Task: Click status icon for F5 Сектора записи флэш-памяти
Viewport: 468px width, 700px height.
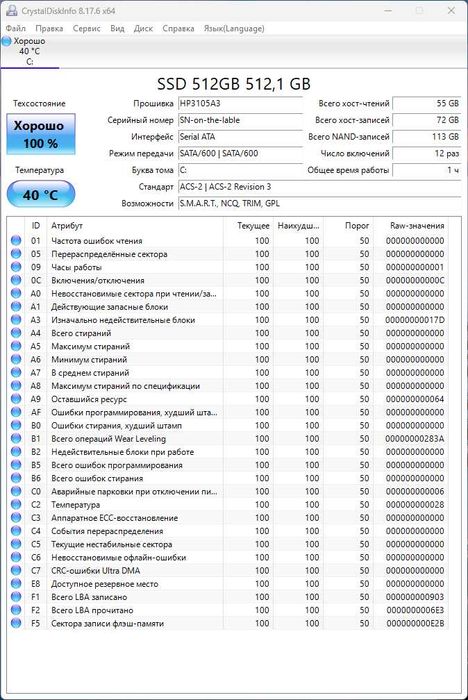Action: click(16, 624)
